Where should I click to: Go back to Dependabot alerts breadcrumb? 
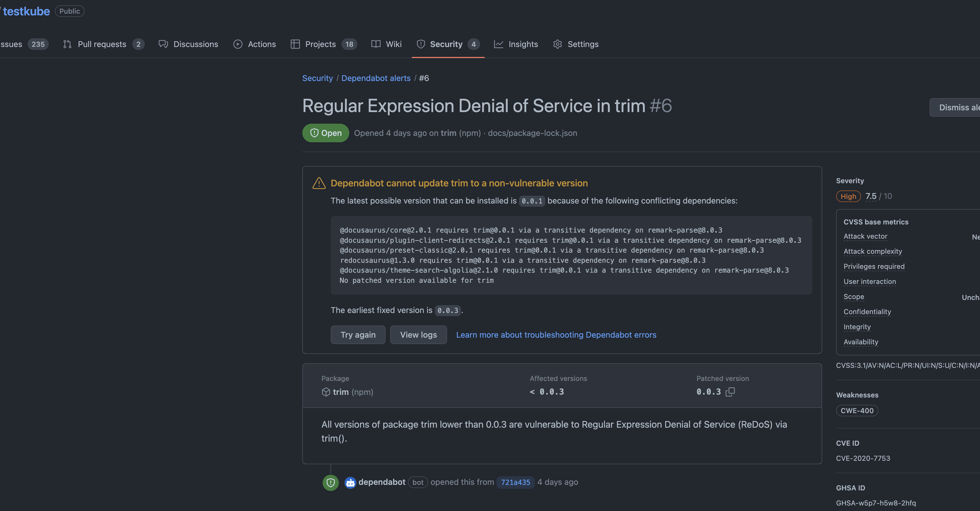pos(376,78)
